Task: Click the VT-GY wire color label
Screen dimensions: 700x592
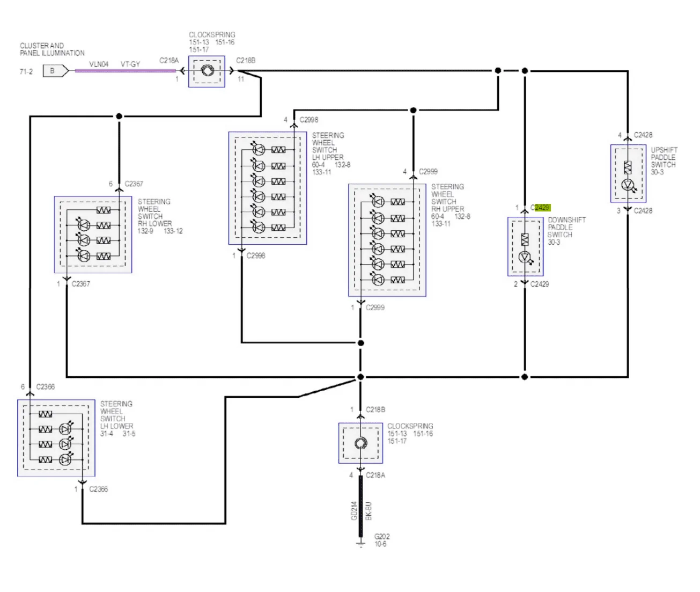Action: [x=130, y=64]
